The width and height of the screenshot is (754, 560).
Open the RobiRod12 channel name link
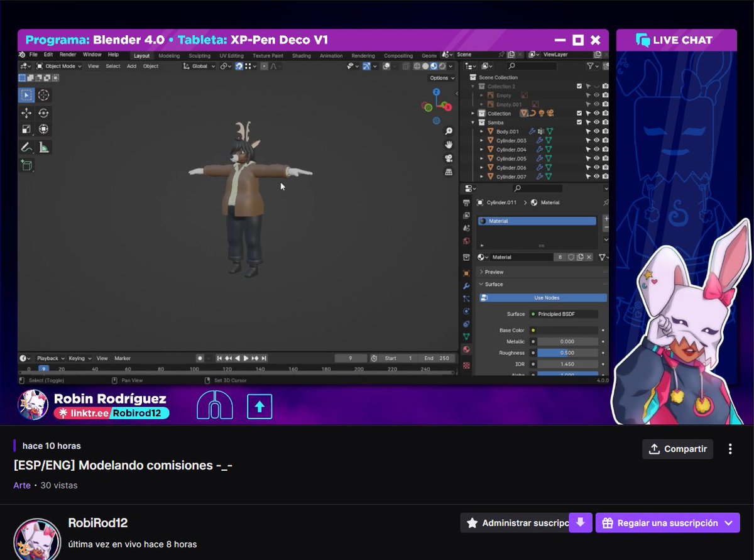click(98, 523)
